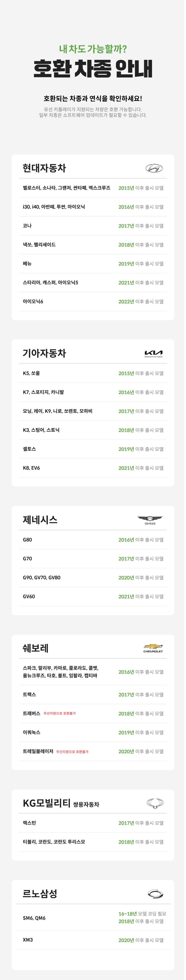This screenshot has width=186, height=980.
Task: Select the 현대자동차 section heading
Action: click(44, 168)
